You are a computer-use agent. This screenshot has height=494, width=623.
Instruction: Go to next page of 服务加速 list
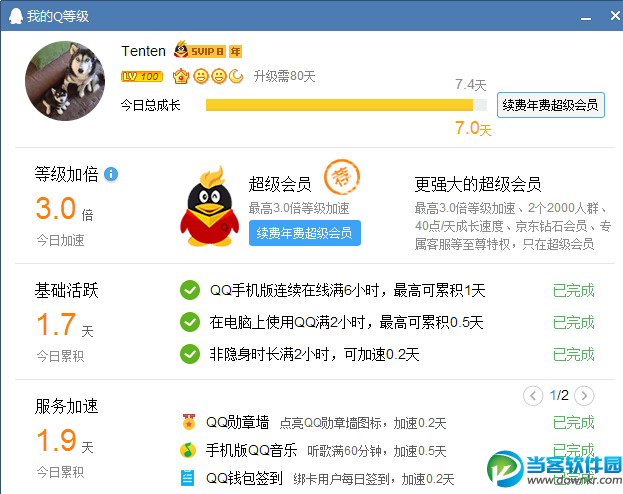click(584, 396)
